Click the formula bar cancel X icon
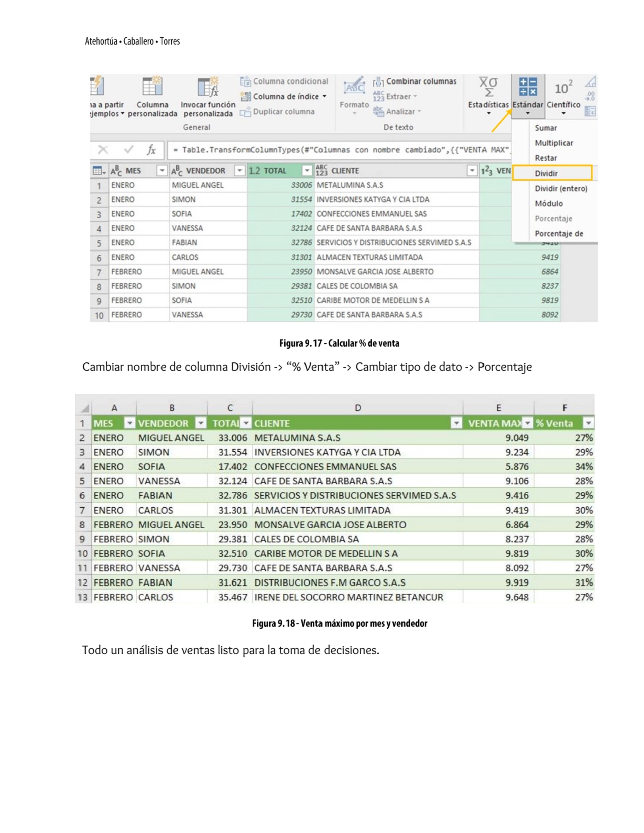 tap(103, 150)
